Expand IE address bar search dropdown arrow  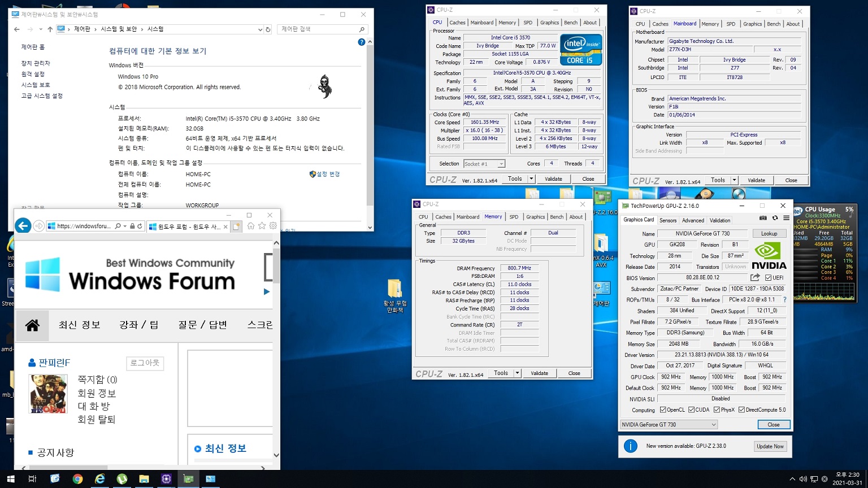124,226
